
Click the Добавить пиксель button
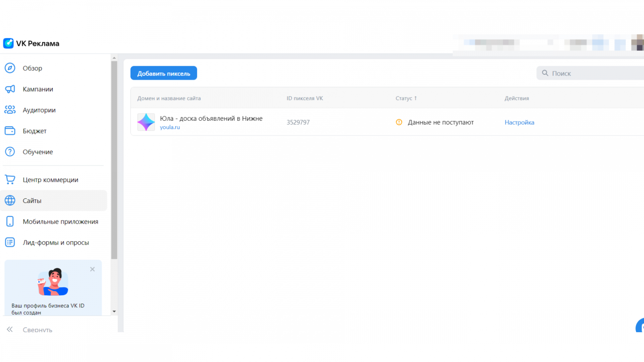164,73
